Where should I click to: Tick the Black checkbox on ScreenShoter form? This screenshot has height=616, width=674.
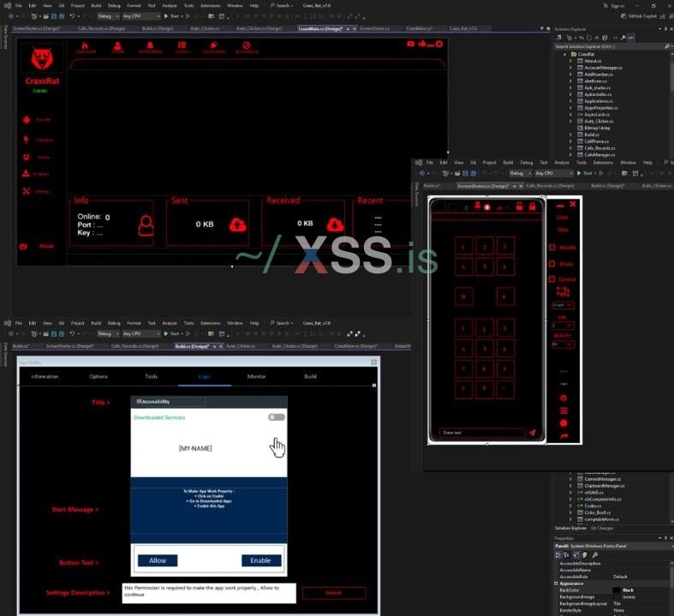[x=552, y=264]
